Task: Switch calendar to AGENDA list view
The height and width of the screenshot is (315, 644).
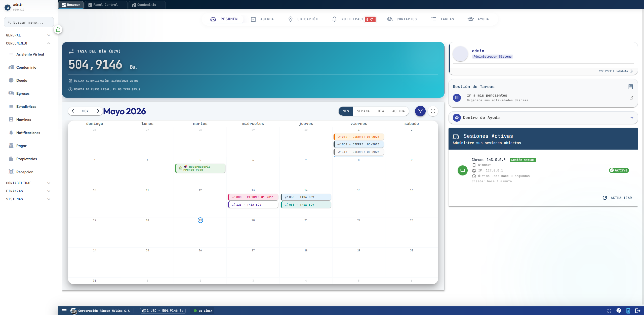Action: 398,111
